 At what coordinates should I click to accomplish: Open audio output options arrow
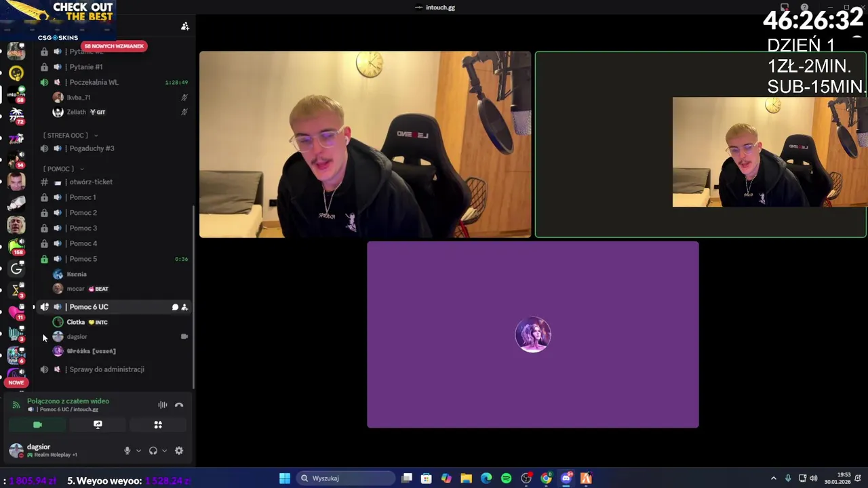point(164,451)
